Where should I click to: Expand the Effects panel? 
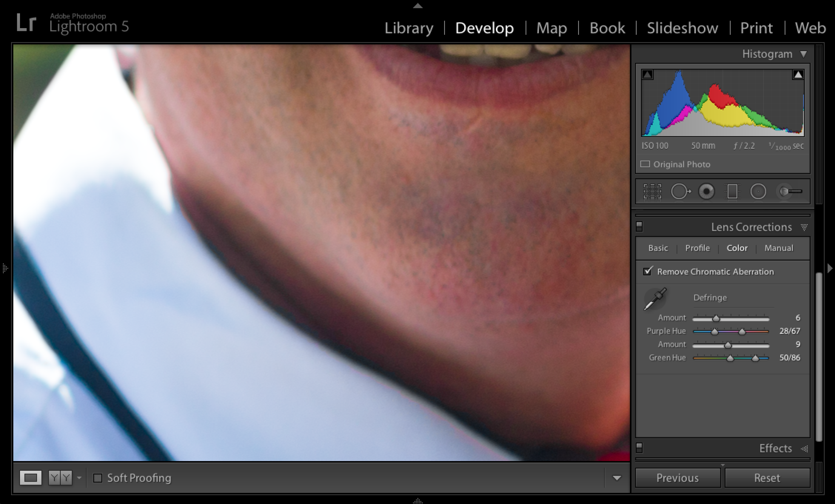[776, 448]
